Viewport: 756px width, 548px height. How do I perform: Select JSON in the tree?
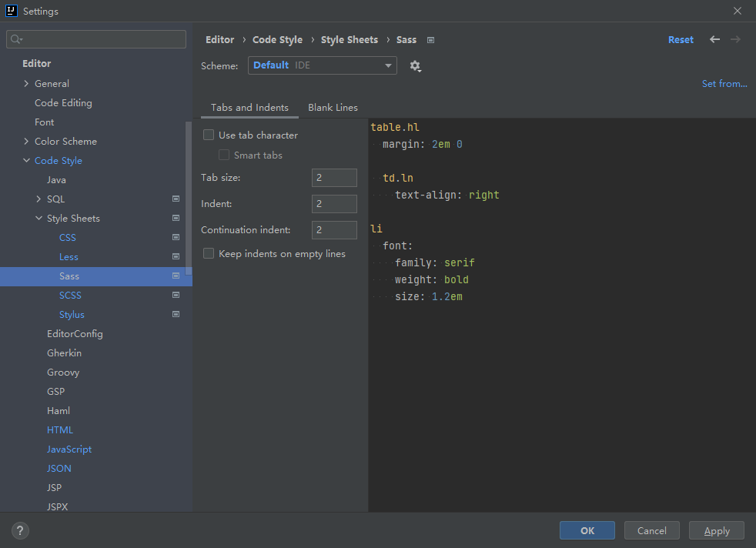pyautogui.click(x=59, y=469)
